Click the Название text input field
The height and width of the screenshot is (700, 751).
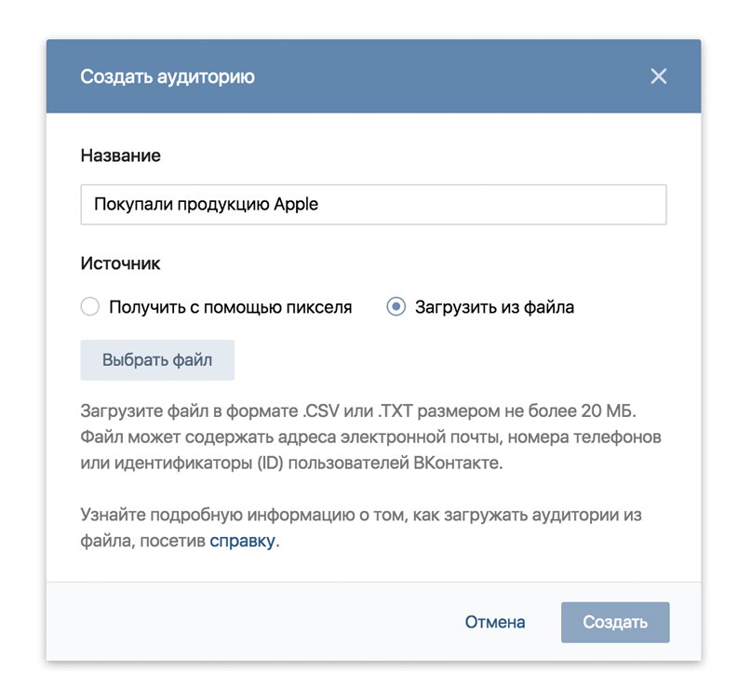[x=484, y=205]
